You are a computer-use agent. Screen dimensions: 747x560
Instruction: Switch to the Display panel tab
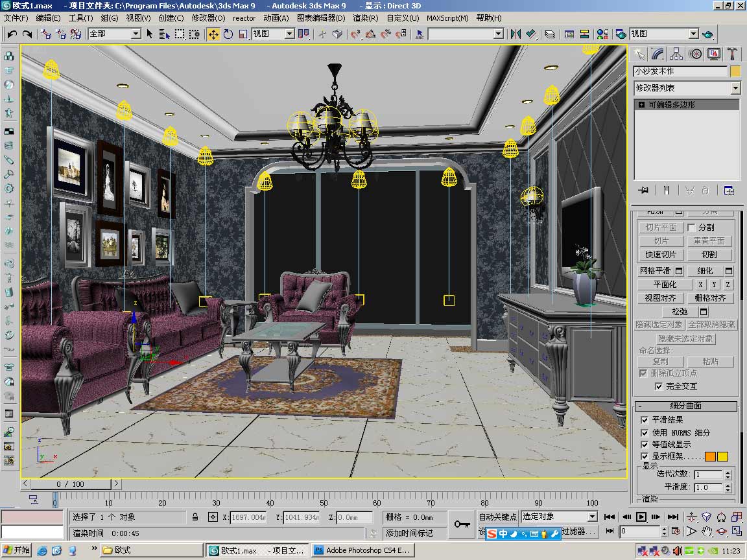[x=714, y=54]
